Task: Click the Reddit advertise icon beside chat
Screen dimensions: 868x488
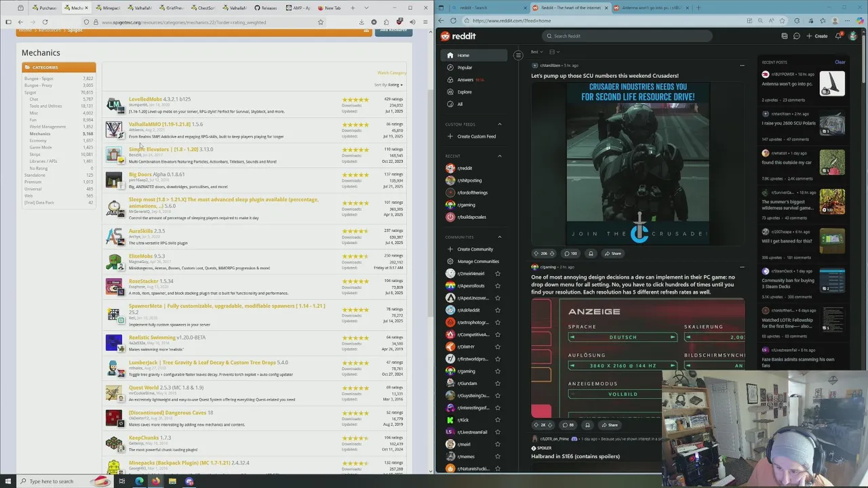Action: tap(785, 36)
